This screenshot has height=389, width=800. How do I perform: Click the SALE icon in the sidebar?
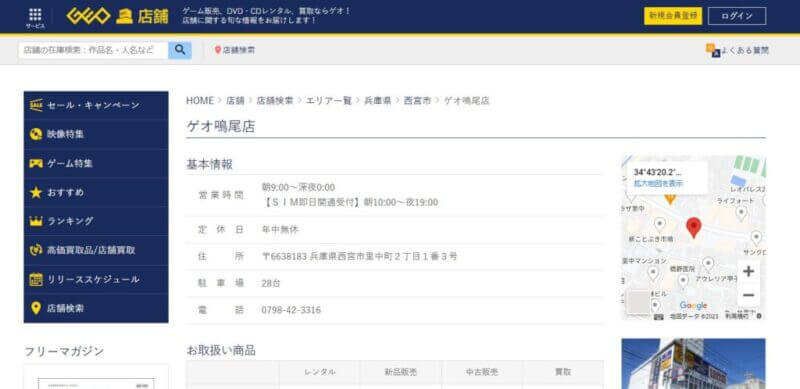pyautogui.click(x=36, y=105)
